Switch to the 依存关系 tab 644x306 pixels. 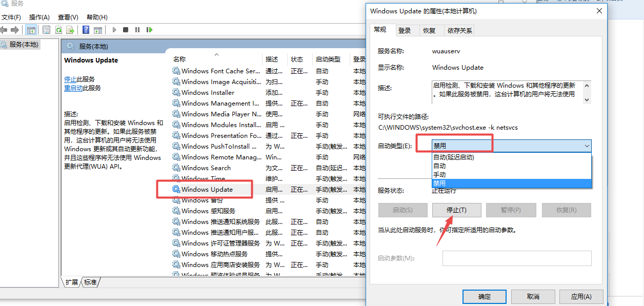click(x=460, y=31)
